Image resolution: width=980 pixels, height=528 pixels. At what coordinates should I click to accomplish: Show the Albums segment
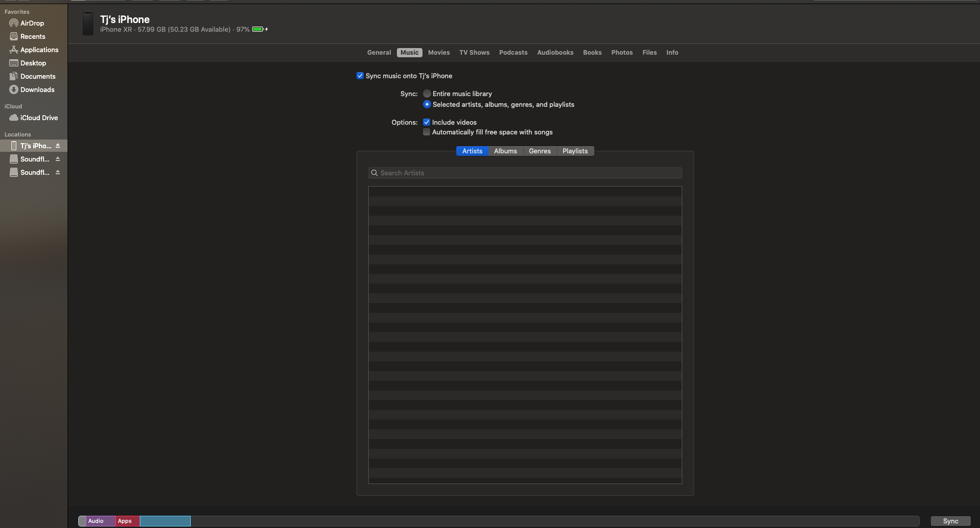click(505, 151)
